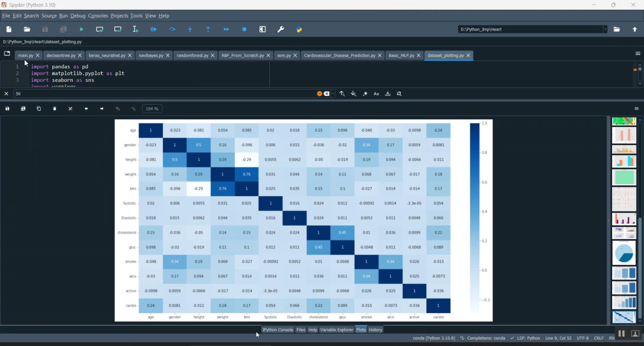Click the plot zoom percentage field
This screenshot has height=346, width=644.
(x=152, y=109)
